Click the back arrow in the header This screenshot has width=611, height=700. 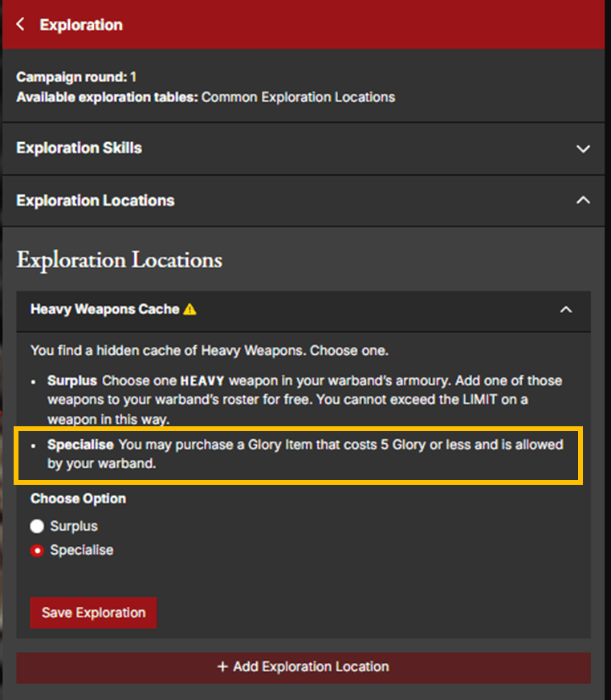click(x=21, y=25)
